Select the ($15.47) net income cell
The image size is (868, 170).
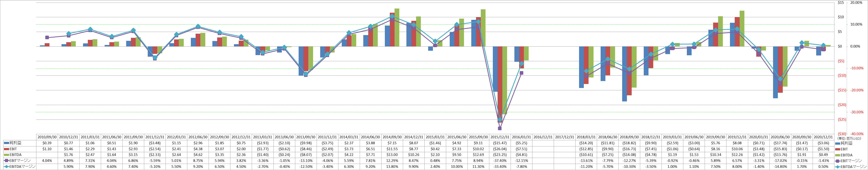point(500,143)
